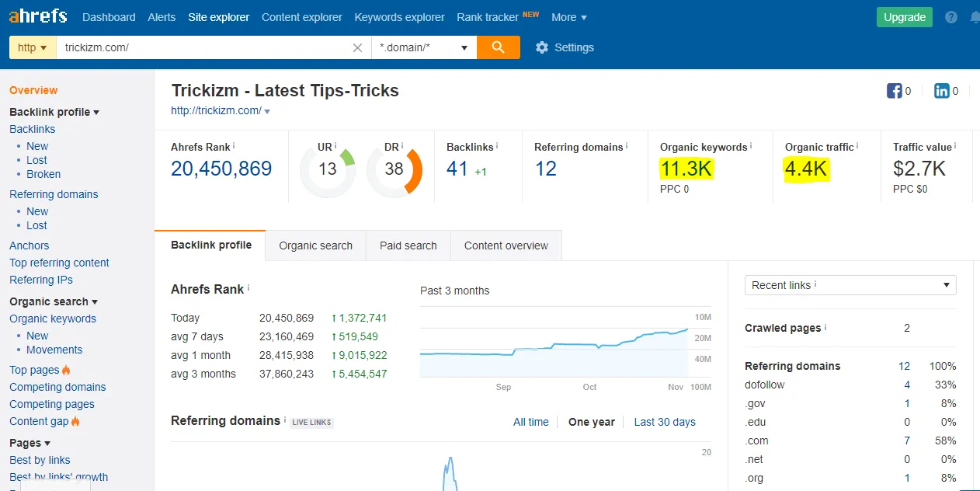Open the *.domain/* mode dropdown
This screenshot has height=491, width=980.
424,47
